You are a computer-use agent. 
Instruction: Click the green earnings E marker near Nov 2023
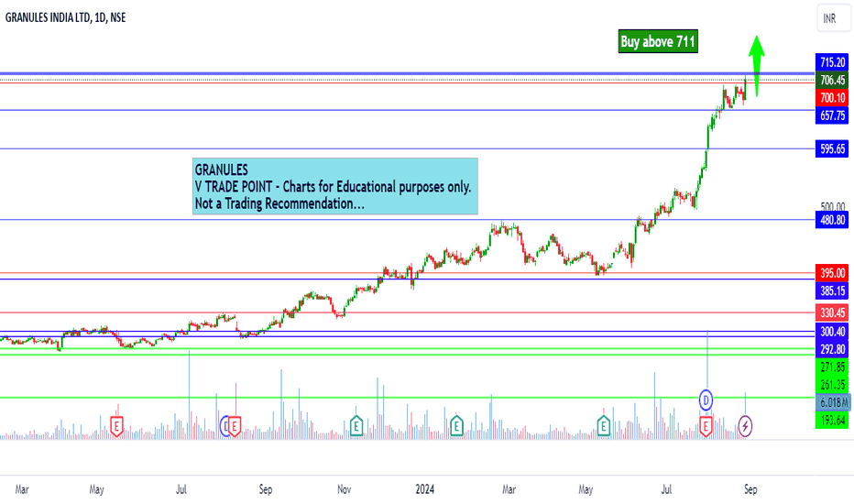point(356,426)
